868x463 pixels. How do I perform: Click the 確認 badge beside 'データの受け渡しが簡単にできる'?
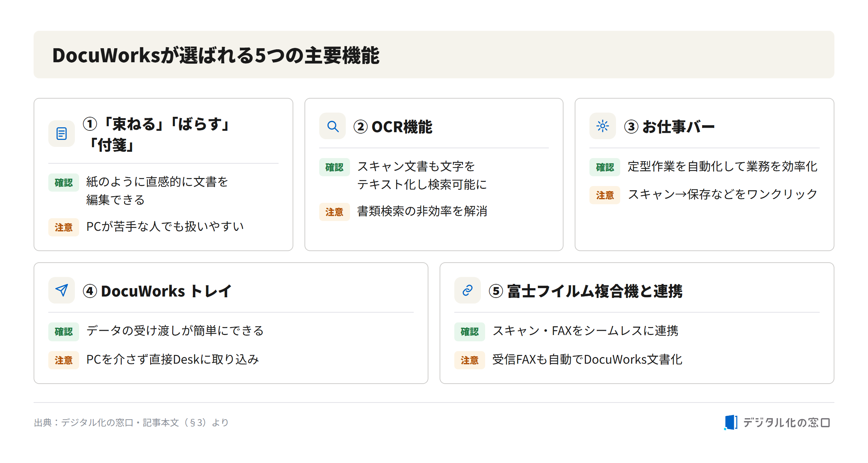64,332
